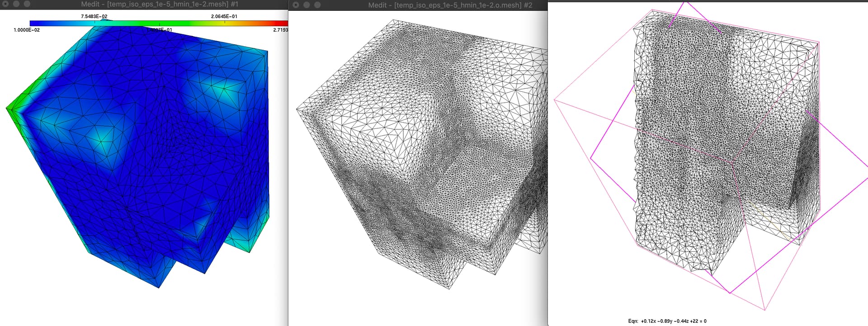This screenshot has width=868, height=326.
Task: Click the clipping plane equation text
Action: pyautogui.click(x=667, y=321)
